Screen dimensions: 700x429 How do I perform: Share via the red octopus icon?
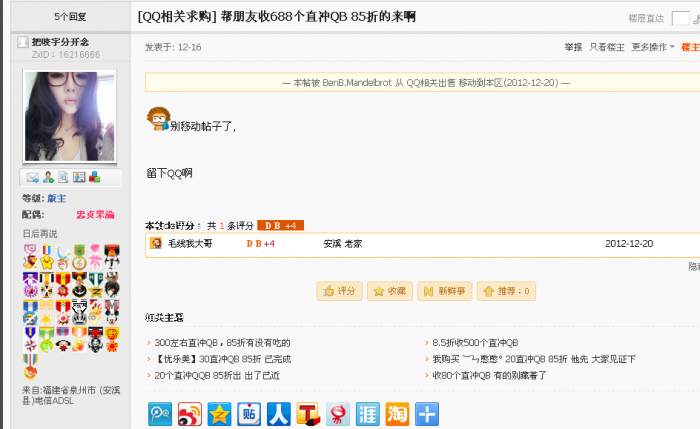pos(338,414)
